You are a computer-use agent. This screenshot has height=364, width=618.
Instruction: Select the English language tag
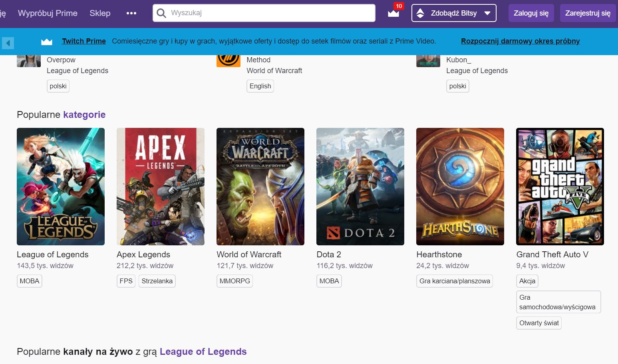260,86
